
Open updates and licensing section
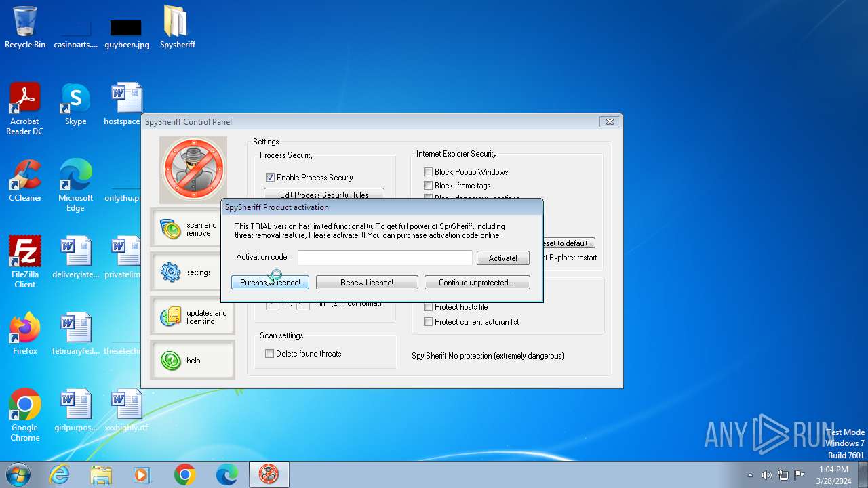[x=193, y=317]
